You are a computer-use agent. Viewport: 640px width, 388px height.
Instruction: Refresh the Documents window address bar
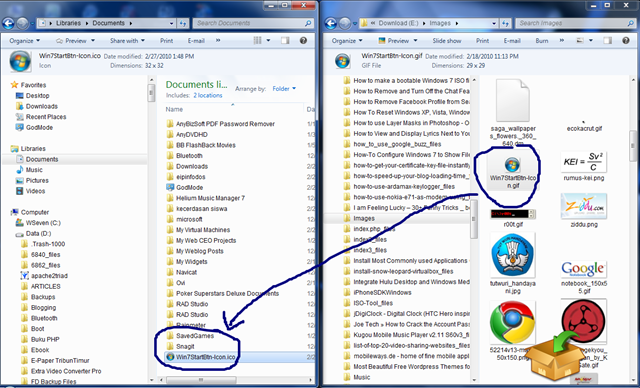tap(183, 24)
